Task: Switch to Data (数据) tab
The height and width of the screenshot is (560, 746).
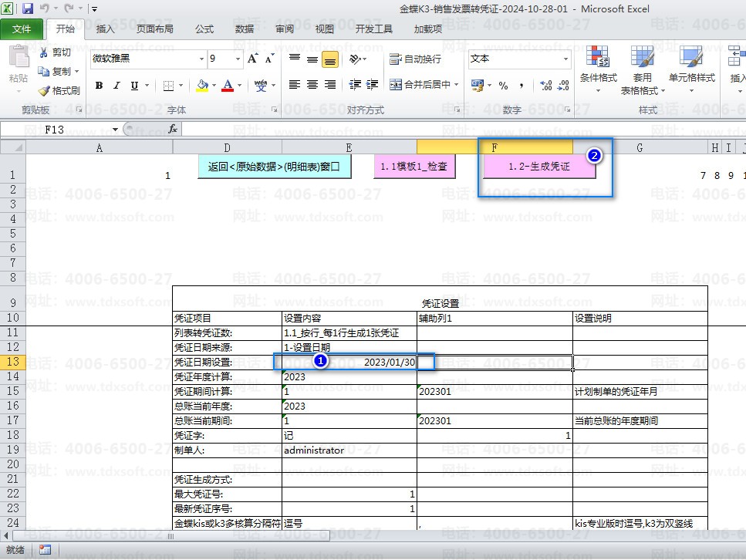Action: (x=244, y=29)
